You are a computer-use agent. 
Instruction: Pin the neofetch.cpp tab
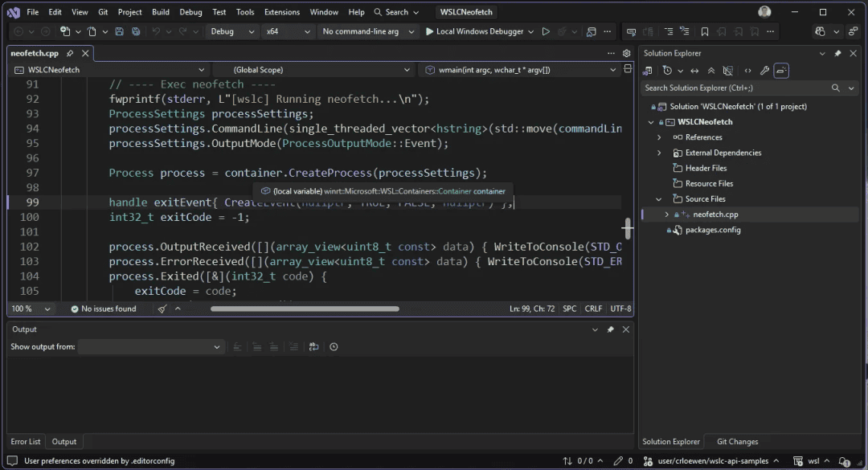70,53
